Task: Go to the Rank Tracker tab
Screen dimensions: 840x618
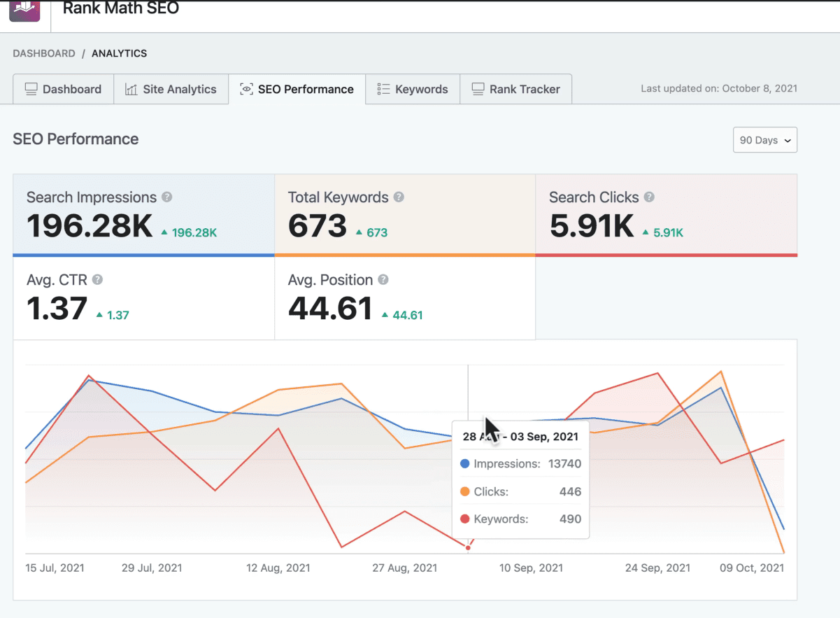Action: 516,89
